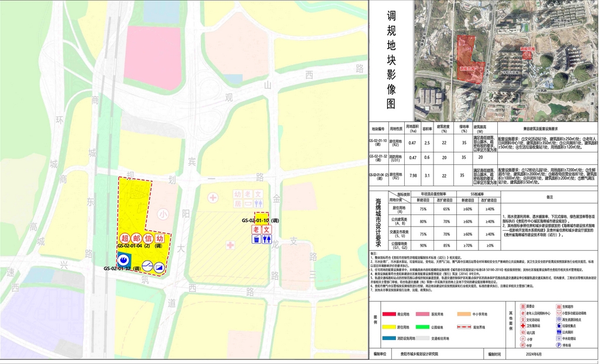Select the 幼 kindergarten icon on parcel
The image size is (599, 364).
(x=160, y=238)
